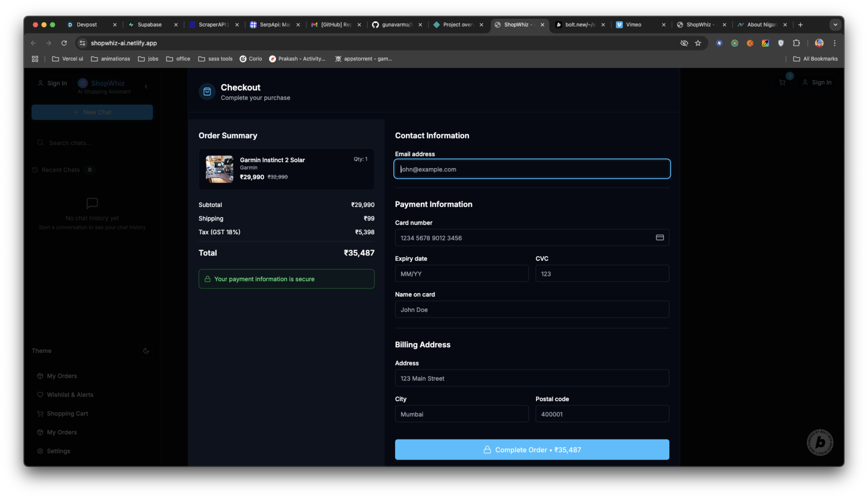Screen dimensions: 868x498
Task: Click the Garmin Instinct product thumbnail
Action: (219, 169)
